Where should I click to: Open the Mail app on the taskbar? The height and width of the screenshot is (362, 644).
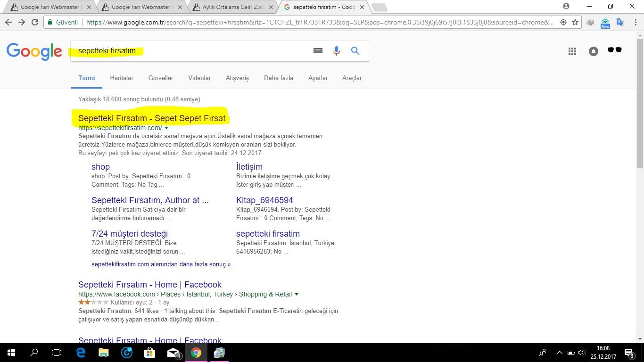coord(173,353)
